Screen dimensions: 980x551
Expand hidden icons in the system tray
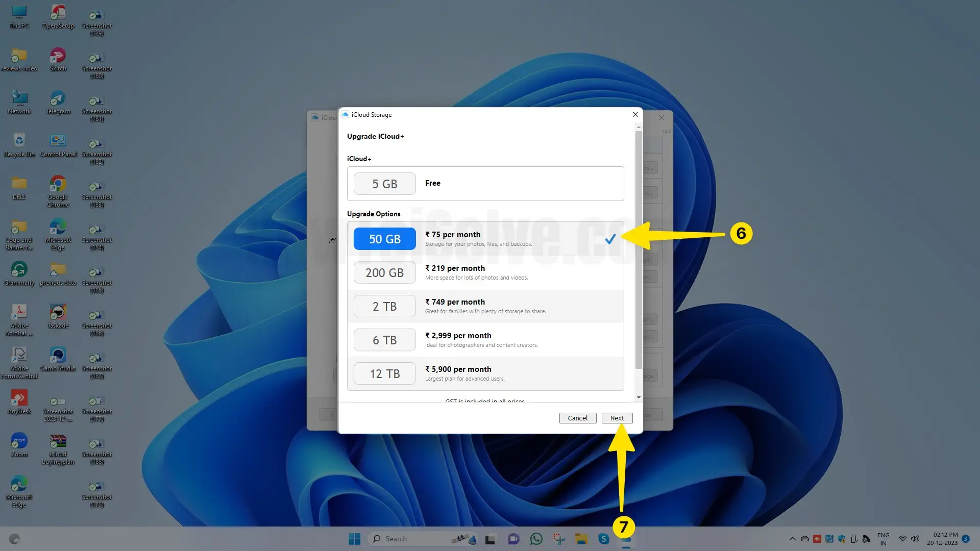point(793,538)
